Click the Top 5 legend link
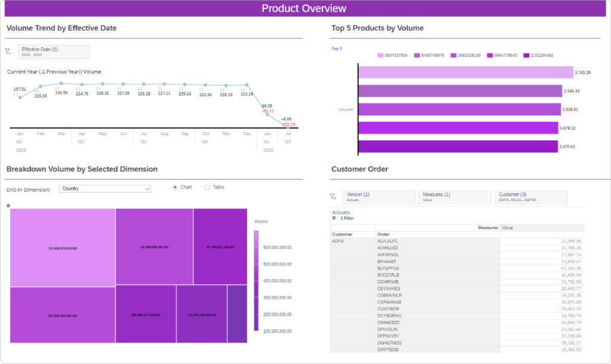 (337, 48)
